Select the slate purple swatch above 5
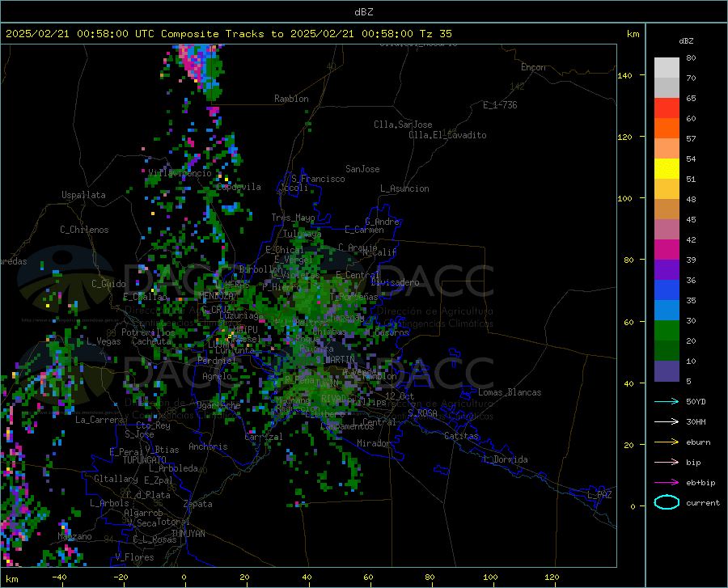The width and height of the screenshot is (728, 588). coord(667,371)
